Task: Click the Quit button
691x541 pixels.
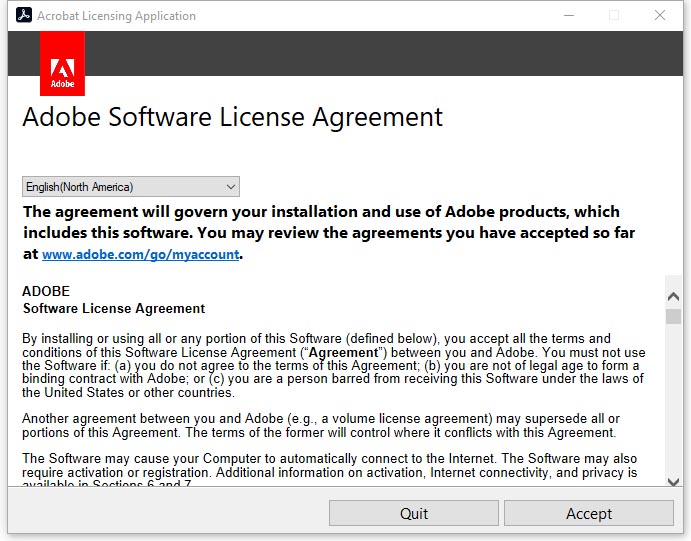Action: 414,513
